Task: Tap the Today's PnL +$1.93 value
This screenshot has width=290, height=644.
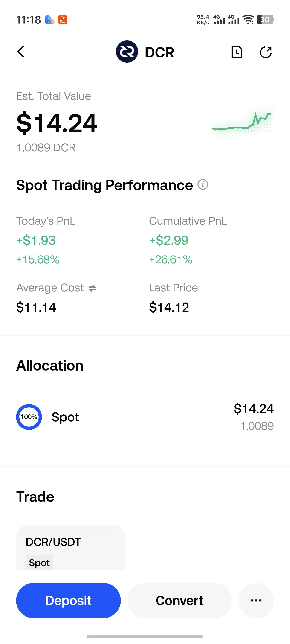Action: 36,241
